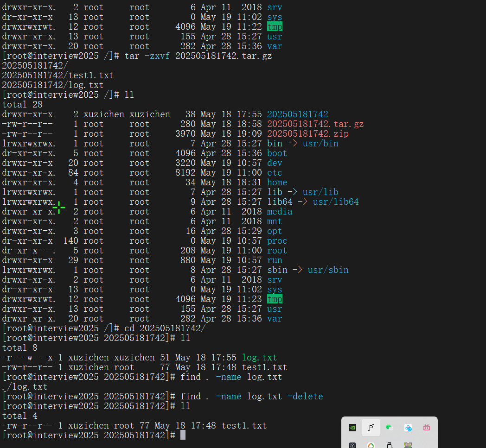Click the blue 'root' directory name dated 11:00

277,251
